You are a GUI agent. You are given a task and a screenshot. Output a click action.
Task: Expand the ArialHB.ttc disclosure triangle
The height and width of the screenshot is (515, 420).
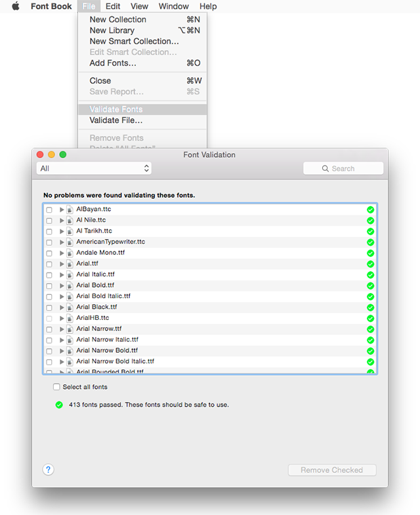click(x=62, y=318)
